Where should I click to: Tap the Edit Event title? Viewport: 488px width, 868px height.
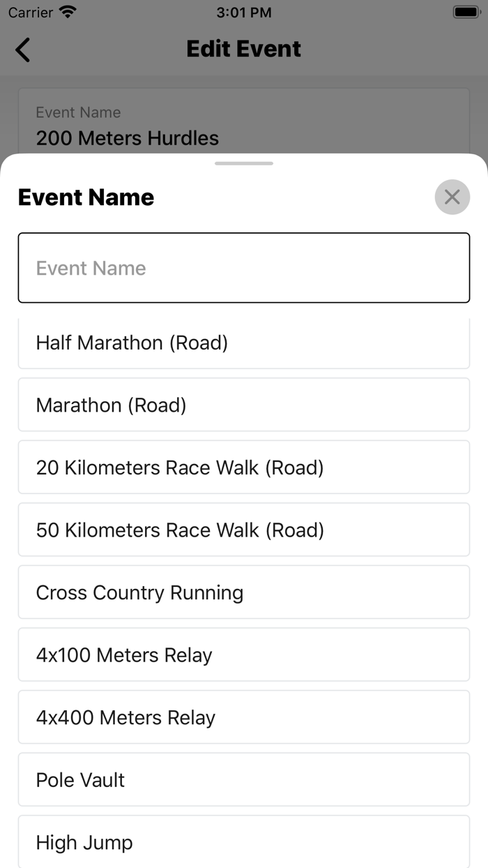point(244,49)
